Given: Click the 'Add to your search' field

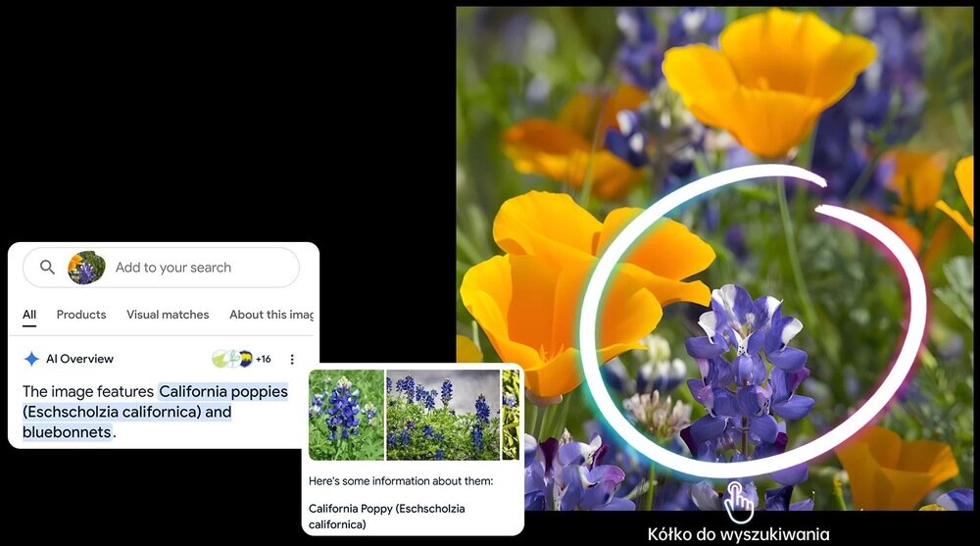Looking at the screenshot, I should tap(173, 268).
